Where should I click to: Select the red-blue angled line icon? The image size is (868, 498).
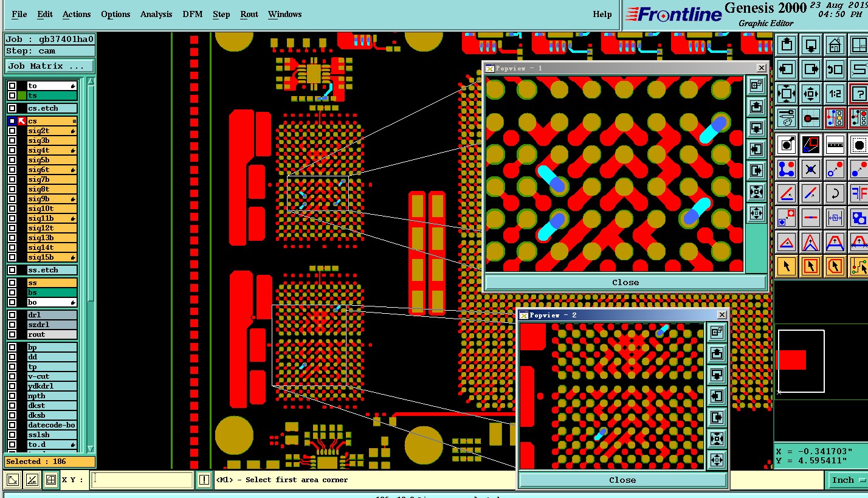pyautogui.click(x=787, y=193)
